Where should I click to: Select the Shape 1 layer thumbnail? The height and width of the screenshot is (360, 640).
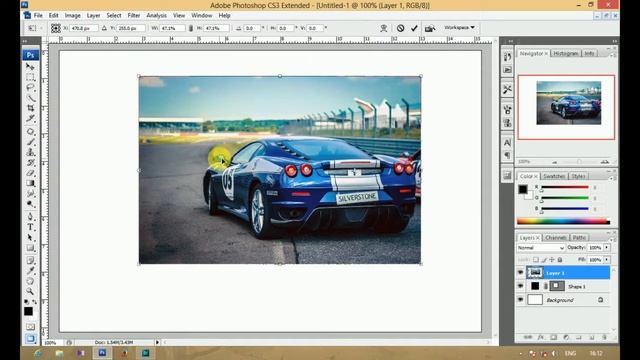pos(535,286)
